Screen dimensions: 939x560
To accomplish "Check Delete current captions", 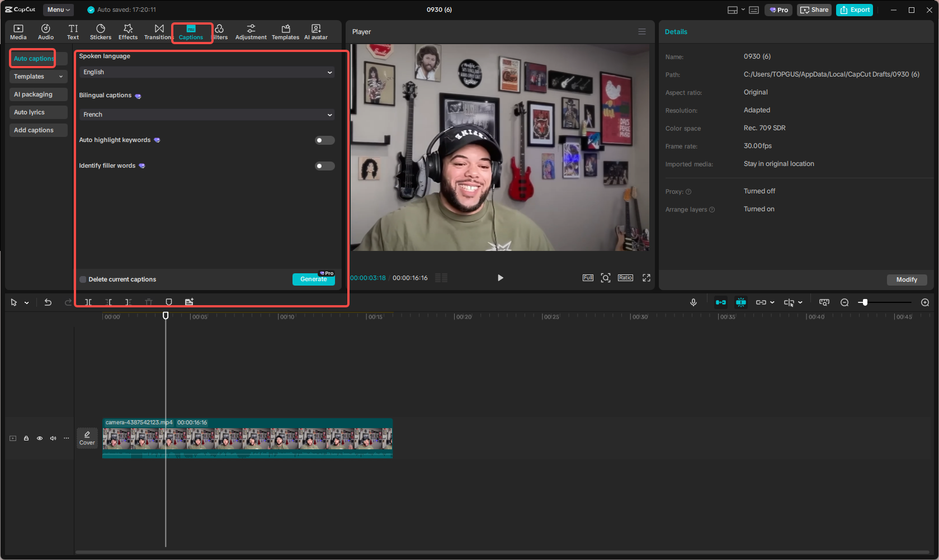I will (82, 279).
